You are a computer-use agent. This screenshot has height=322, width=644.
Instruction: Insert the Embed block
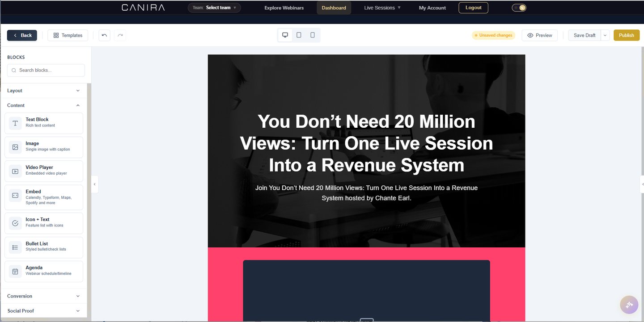click(x=44, y=197)
